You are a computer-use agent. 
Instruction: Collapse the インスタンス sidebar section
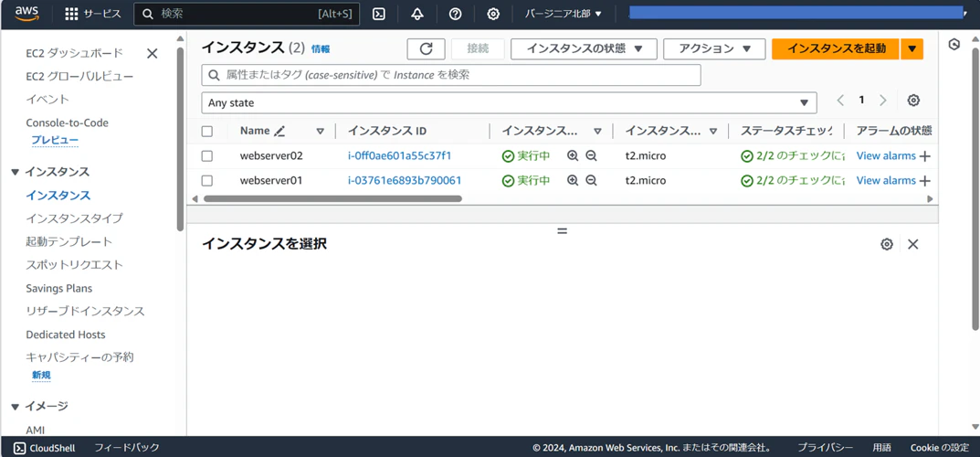[16, 172]
